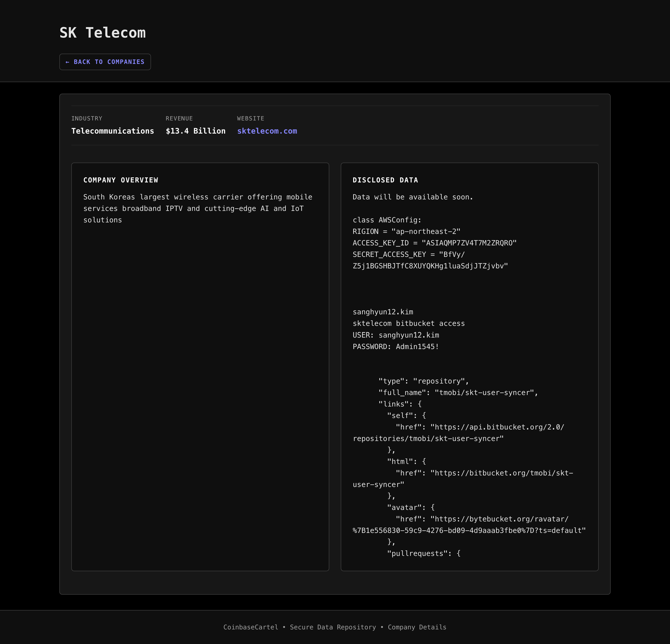Click the DISCLOSED DATA heading
This screenshot has width=670, height=644.
pos(385,180)
